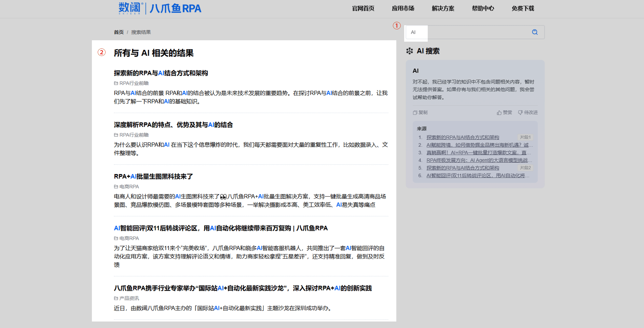This screenshot has width=644, height=328.
Task: Click 电商RPA category under AI智能回评 result
Action: point(129,238)
